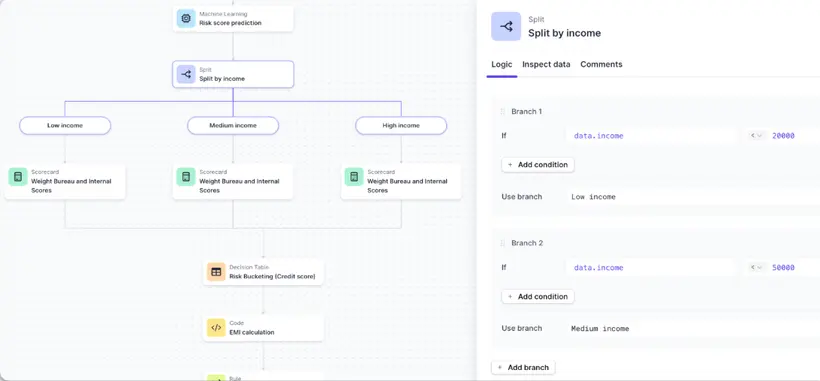Open the Comments tab
Viewport: 820px width, 381px height.
[601, 64]
